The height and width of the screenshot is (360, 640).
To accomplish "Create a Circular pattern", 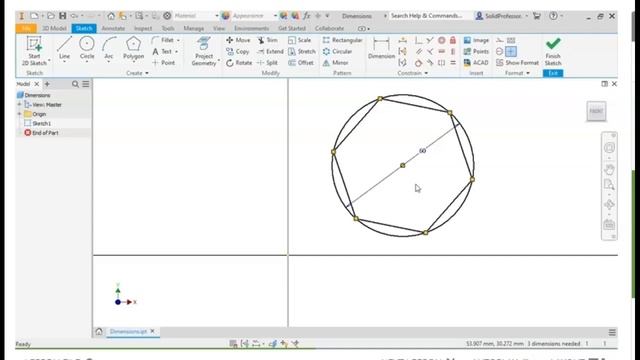I will (337, 51).
